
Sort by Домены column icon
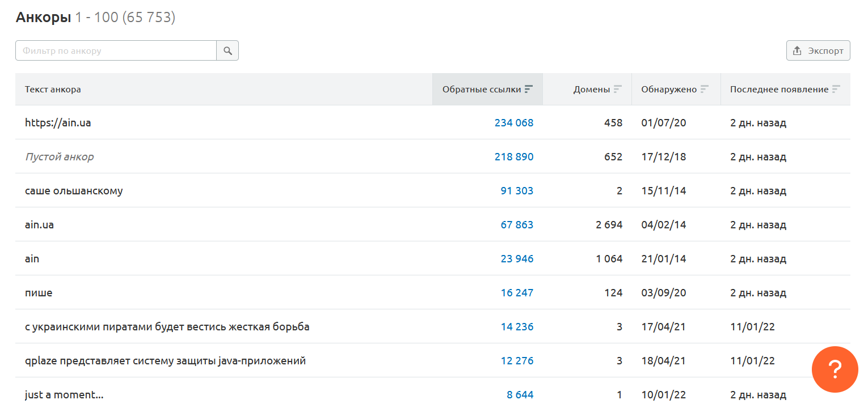[x=618, y=89]
